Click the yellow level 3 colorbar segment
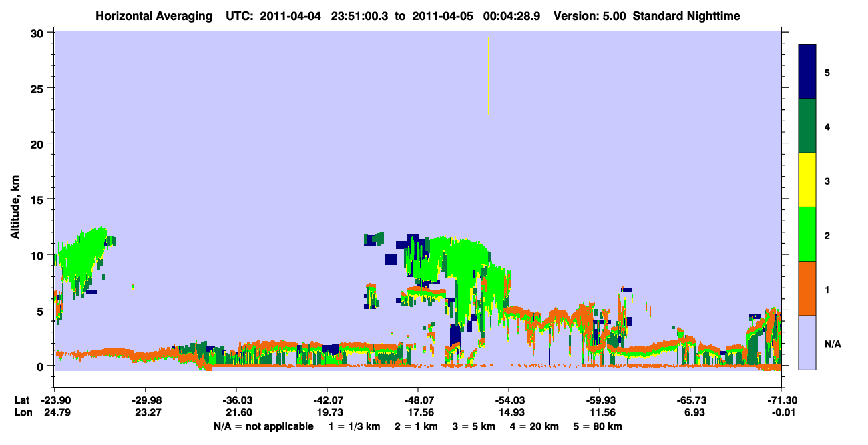This screenshot has width=868, height=445. pos(807,180)
